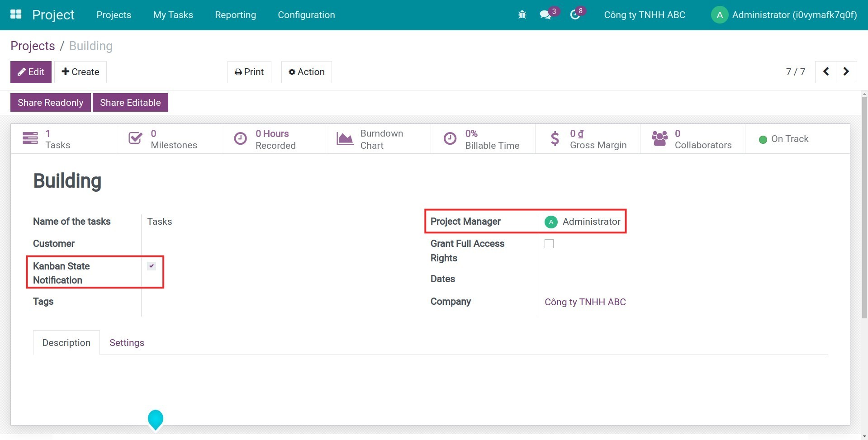Open the Burndown Chart icon
The height and width of the screenshot is (440, 868).
coord(345,138)
